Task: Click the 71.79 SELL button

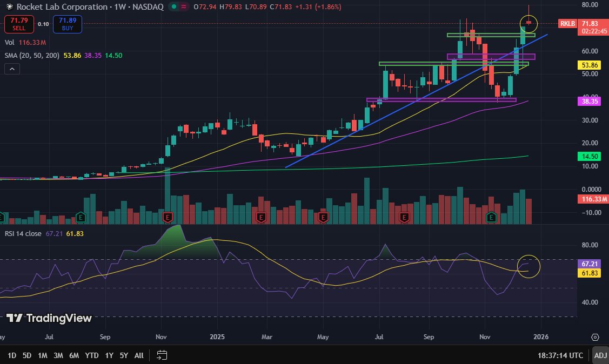Action: (x=19, y=24)
